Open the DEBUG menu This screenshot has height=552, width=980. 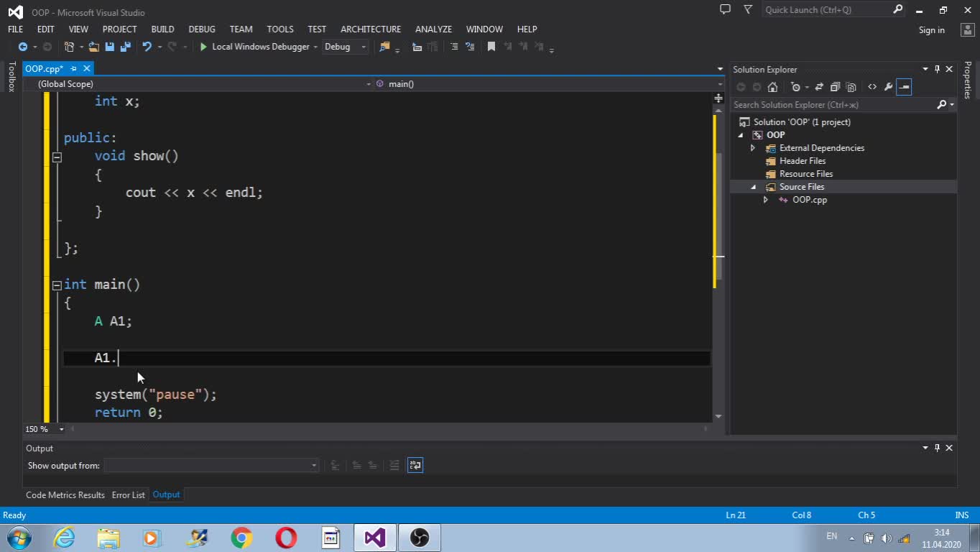click(202, 29)
